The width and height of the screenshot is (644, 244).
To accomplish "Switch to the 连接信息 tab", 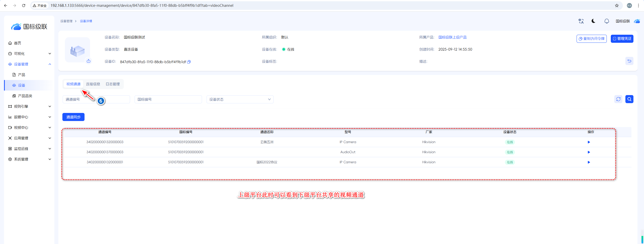I will click(x=93, y=84).
